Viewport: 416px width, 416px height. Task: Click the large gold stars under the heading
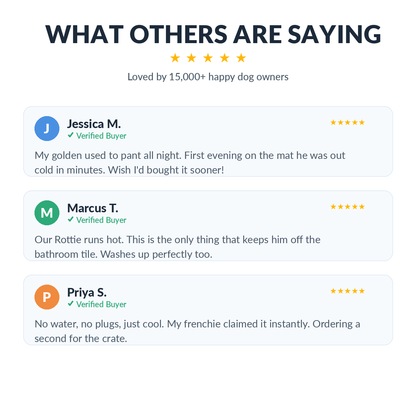click(208, 58)
